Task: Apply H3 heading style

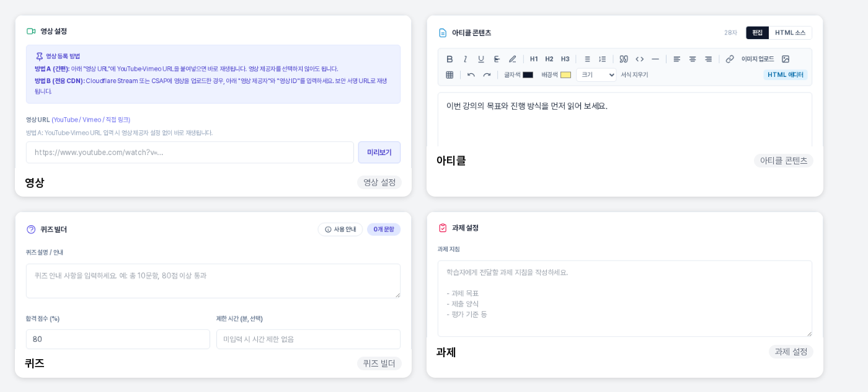Action: 565,59
